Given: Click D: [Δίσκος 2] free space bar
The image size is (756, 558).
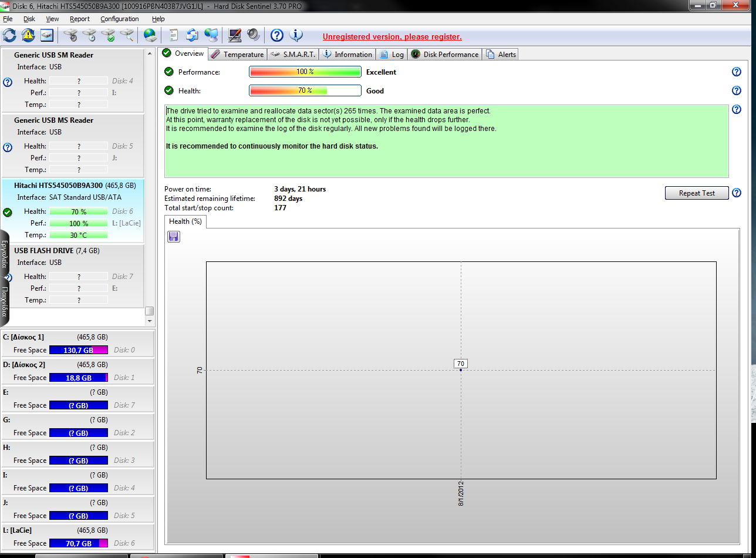Looking at the screenshot, I should coord(79,378).
